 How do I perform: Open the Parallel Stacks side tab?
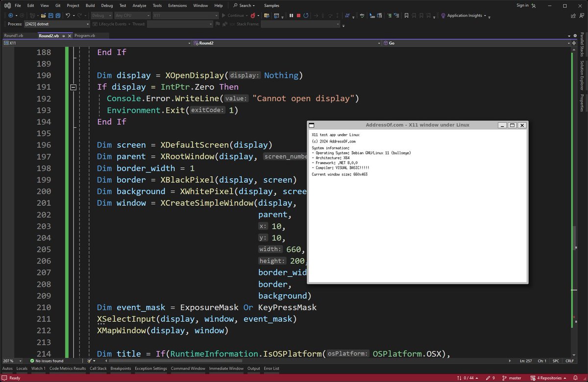(x=582, y=45)
